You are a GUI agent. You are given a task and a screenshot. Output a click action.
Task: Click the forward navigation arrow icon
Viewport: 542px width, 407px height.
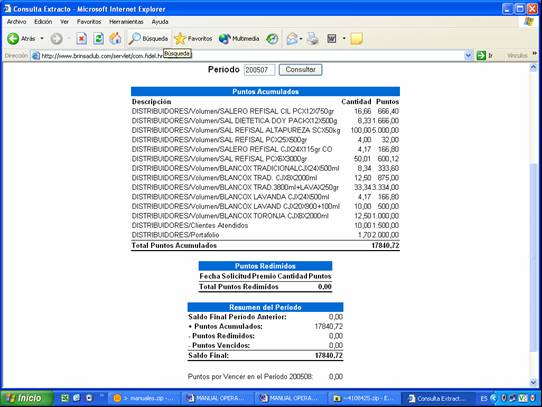[57, 38]
